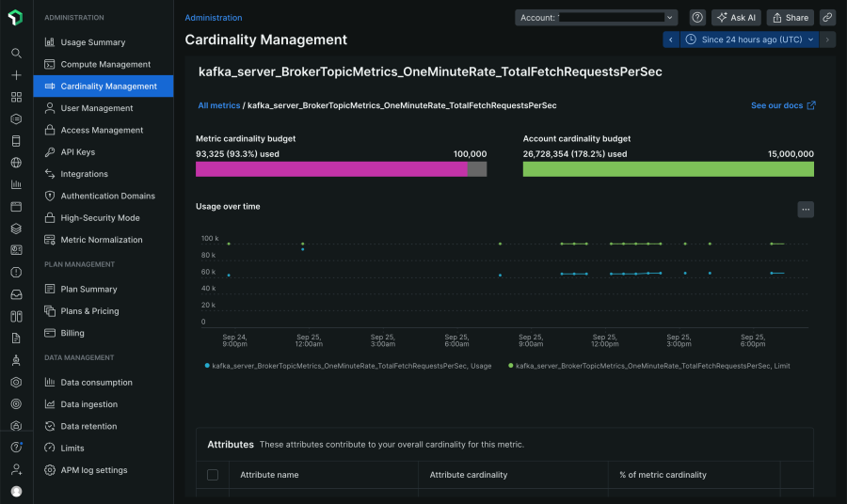847x504 pixels.
Task: Go to previous time range arrow
Action: click(x=670, y=39)
